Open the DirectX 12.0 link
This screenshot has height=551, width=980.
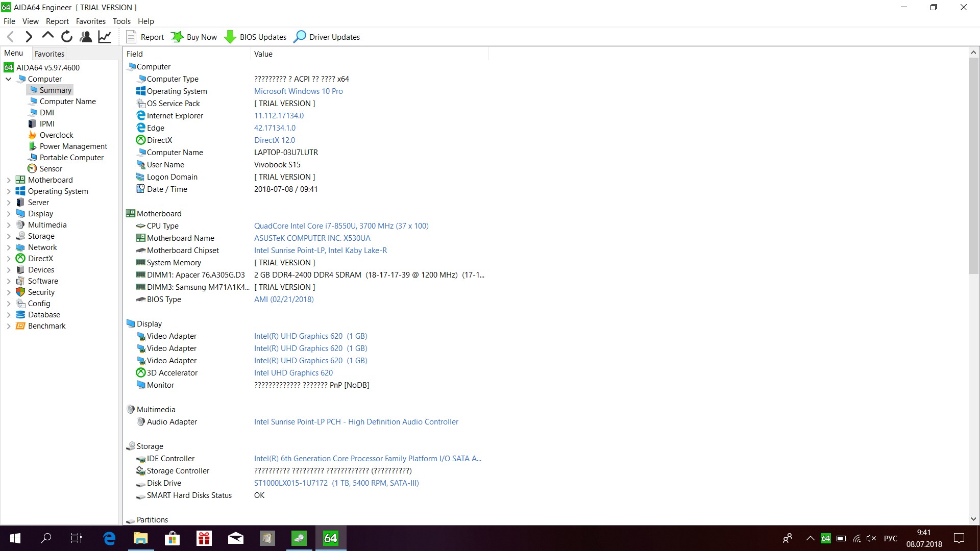(275, 140)
